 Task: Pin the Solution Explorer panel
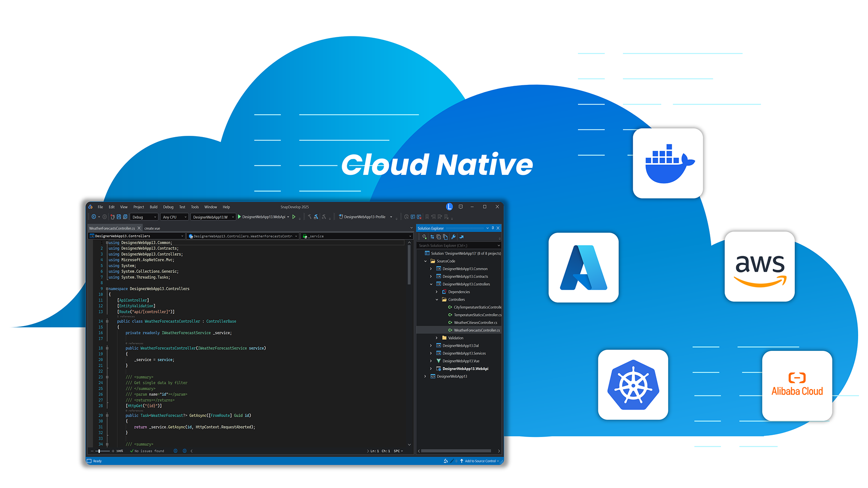point(493,228)
